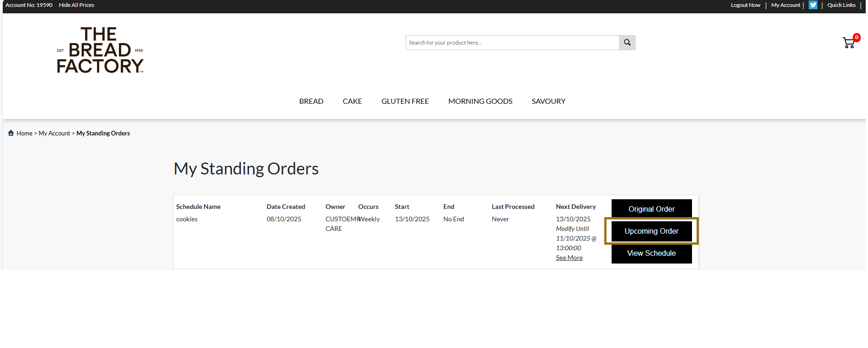
Task: Click the My Standing Orders page heading
Action: tap(246, 169)
